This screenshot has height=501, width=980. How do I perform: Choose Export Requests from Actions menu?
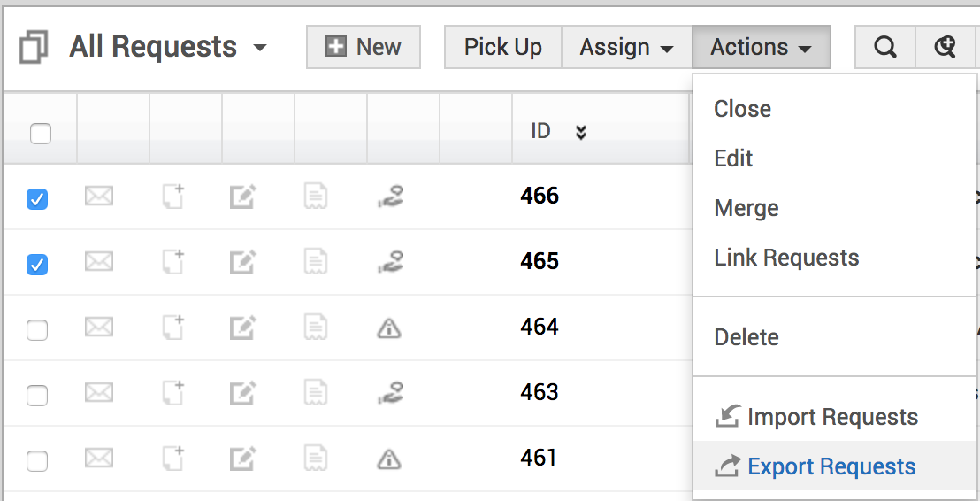pos(831,466)
